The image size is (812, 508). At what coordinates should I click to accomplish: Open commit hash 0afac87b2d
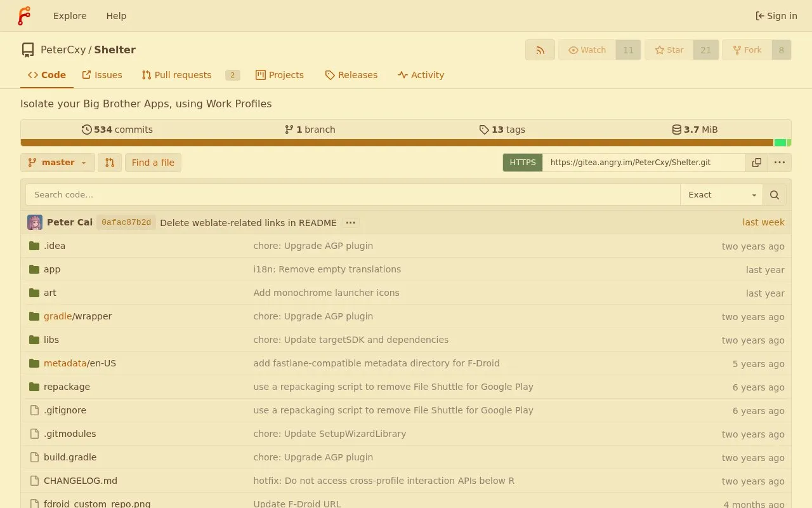click(x=126, y=222)
